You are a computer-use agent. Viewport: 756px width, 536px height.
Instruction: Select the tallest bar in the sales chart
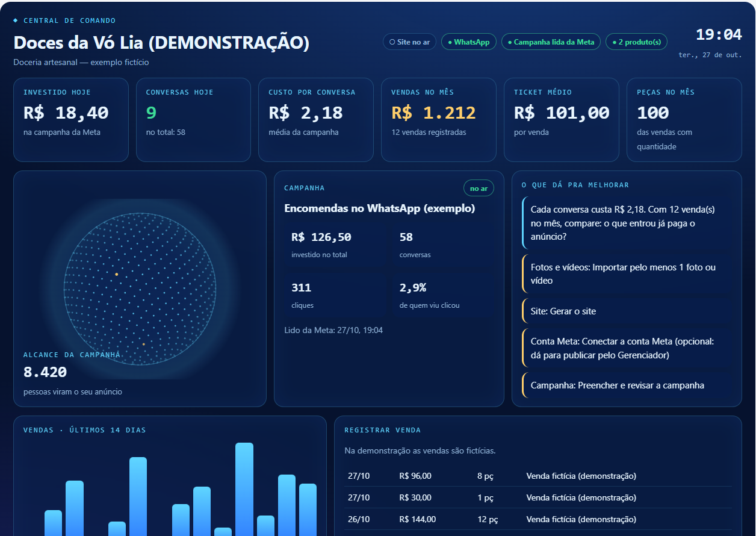244,489
